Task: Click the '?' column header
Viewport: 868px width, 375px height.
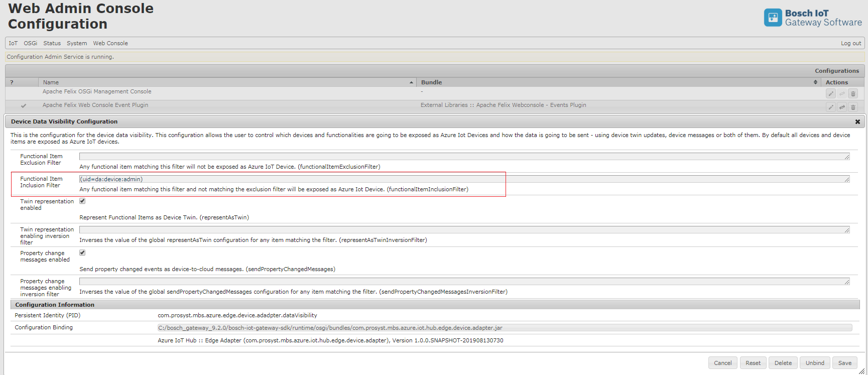Action: point(22,82)
